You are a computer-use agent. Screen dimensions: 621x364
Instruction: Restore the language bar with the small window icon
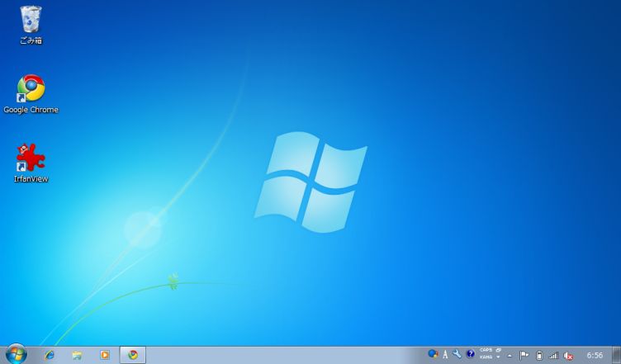coord(498,350)
